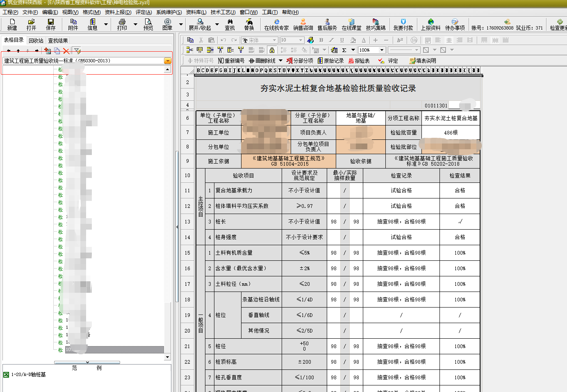Open 预览 print preview

tap(148, 24)
